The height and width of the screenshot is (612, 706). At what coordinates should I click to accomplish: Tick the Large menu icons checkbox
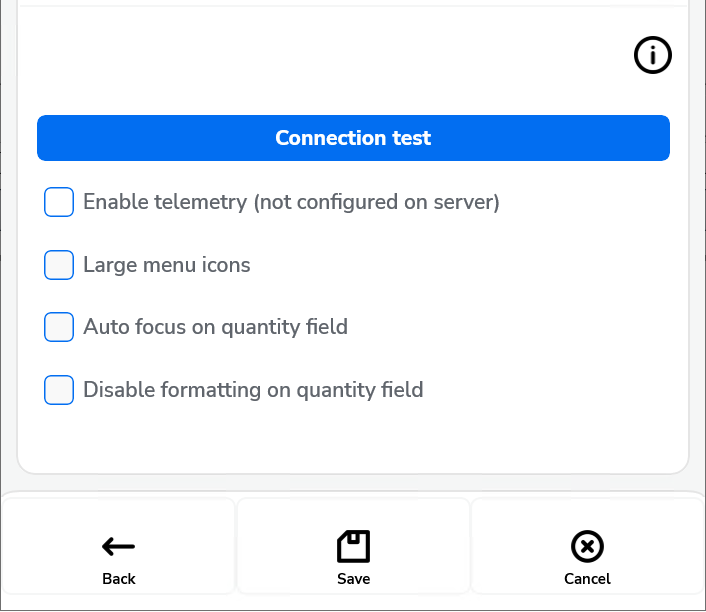[x=59, y=265]
